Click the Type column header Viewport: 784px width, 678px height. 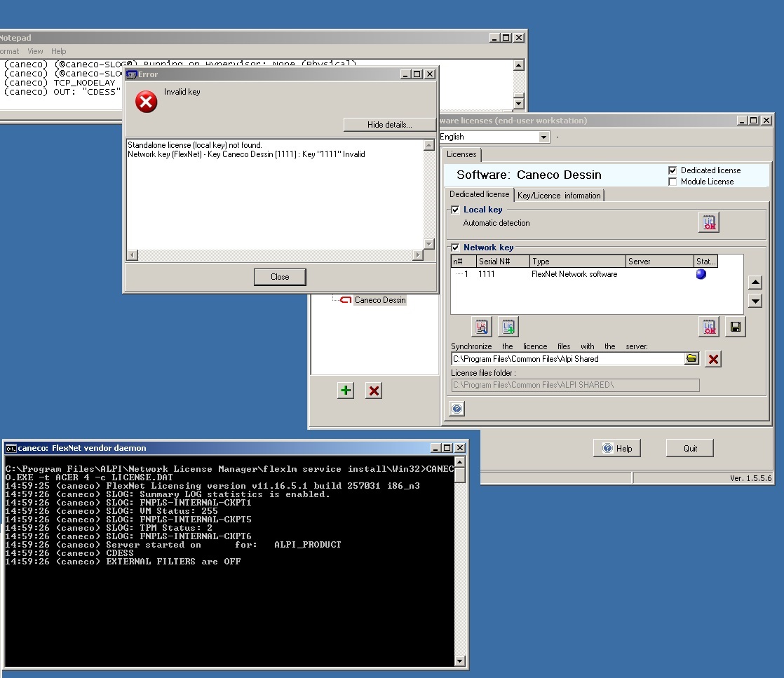[578, 261]
